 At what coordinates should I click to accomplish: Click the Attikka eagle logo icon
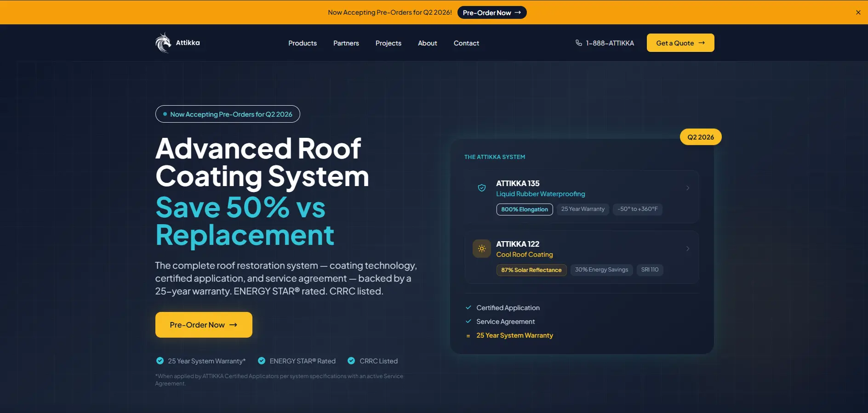pos(163,43)
